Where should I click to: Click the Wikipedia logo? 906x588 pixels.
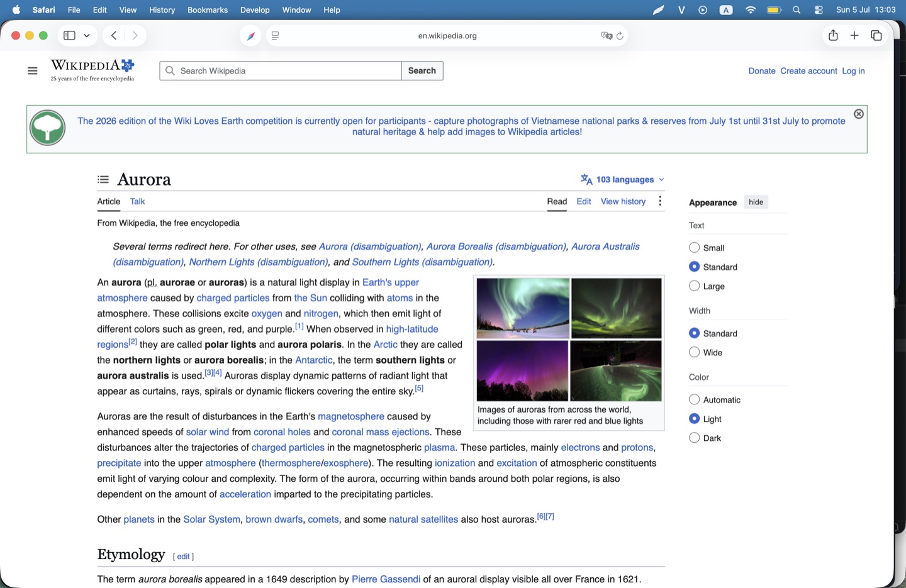(92, 70)
